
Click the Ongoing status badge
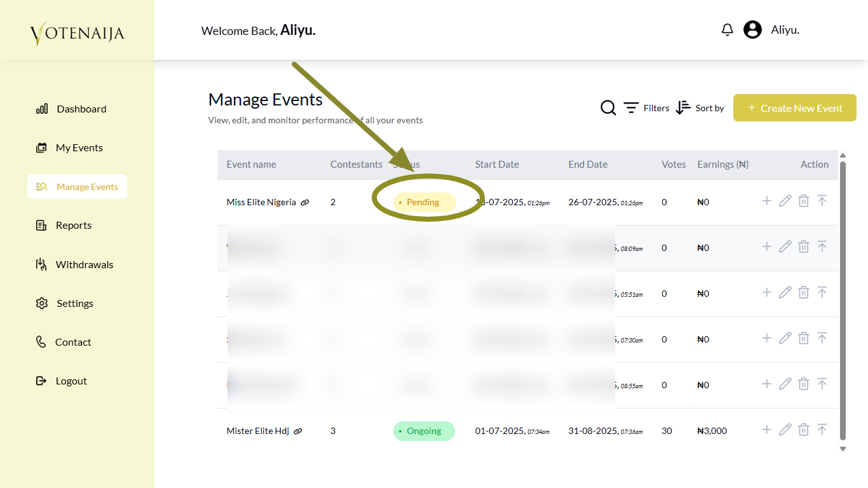(x=424, y=431)
